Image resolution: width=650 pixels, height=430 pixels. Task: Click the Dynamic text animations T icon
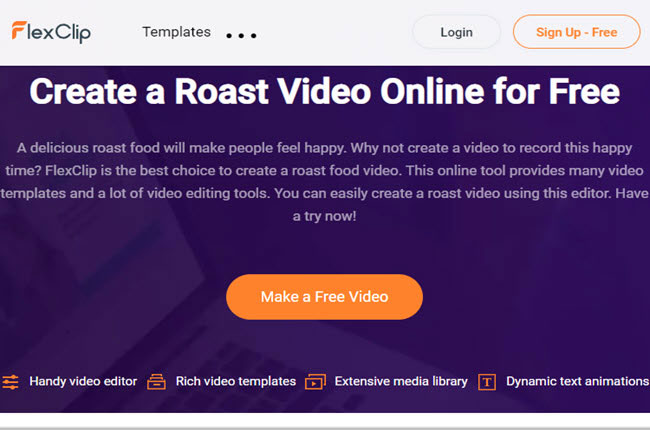pyautogui.click(x=487, y=382)
